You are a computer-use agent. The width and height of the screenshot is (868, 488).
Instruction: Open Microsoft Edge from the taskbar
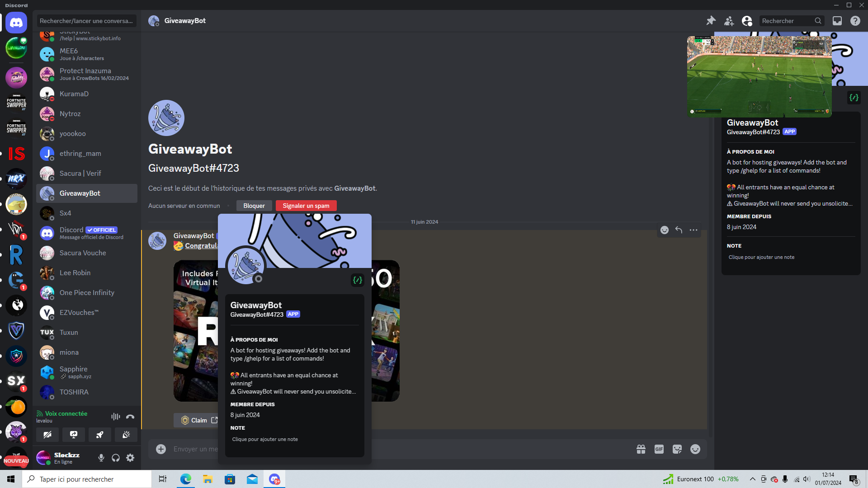point(185,479)
